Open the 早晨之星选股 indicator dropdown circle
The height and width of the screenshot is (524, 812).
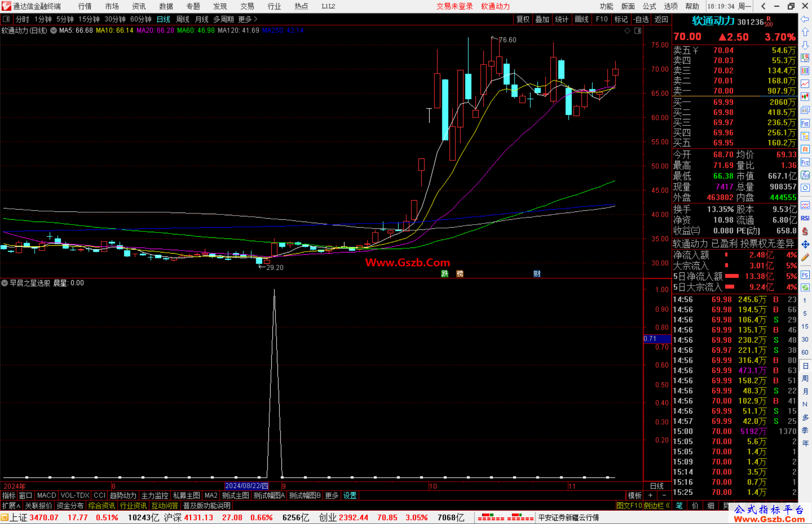[5, 283]
